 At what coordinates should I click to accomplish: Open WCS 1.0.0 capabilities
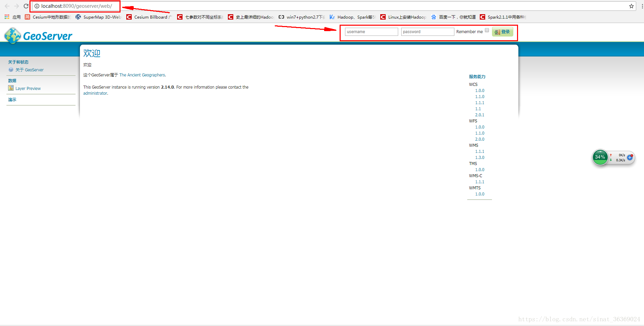pyautogui.click(x=479, y=91)
